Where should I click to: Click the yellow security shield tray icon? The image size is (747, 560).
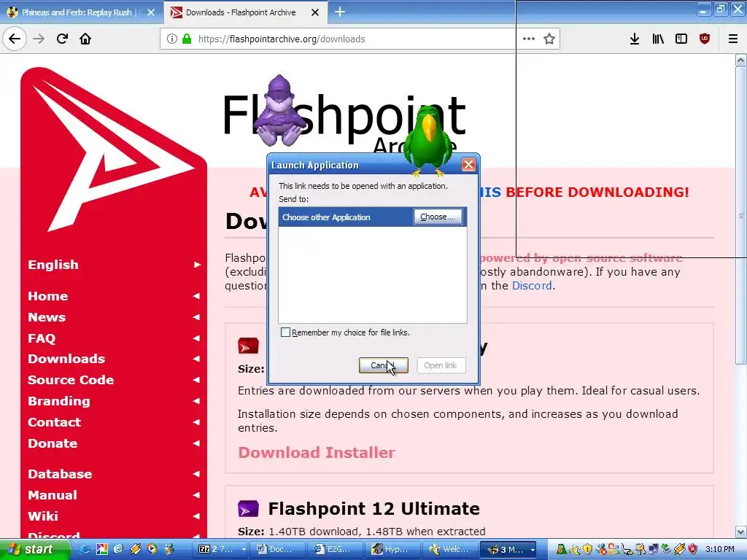click(587, 549)
